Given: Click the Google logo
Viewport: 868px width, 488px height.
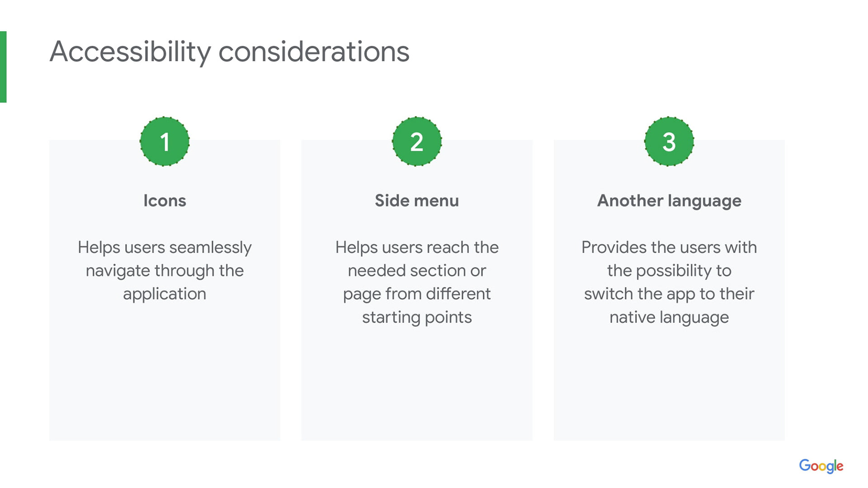Looking at the screenshot, I should [821, 466].
